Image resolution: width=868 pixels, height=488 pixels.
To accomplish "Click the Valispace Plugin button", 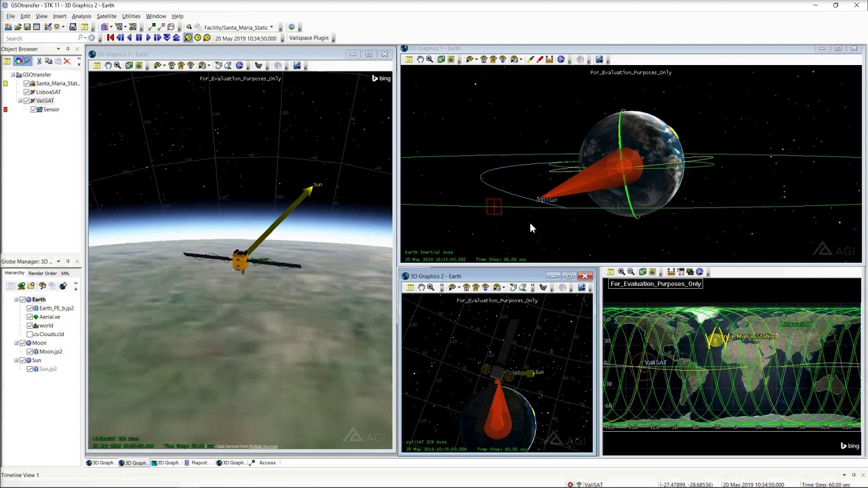I will 309,38.
